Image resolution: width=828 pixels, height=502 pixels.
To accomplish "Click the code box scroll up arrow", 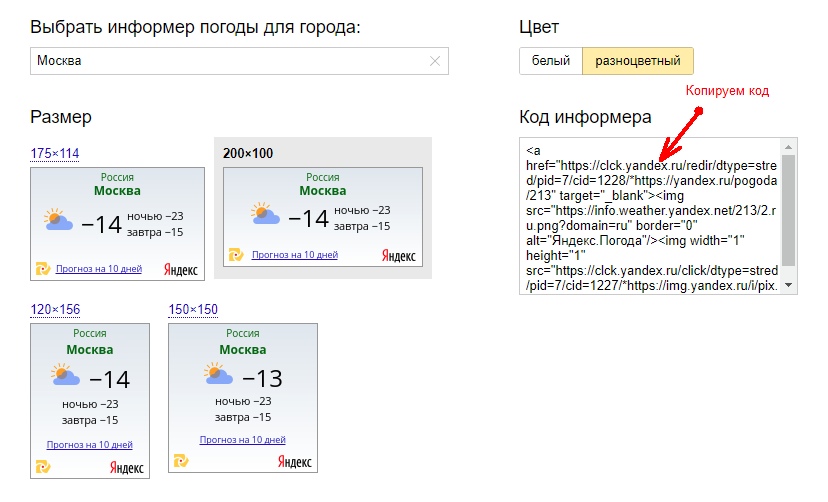I will click(x=788, y=147).
